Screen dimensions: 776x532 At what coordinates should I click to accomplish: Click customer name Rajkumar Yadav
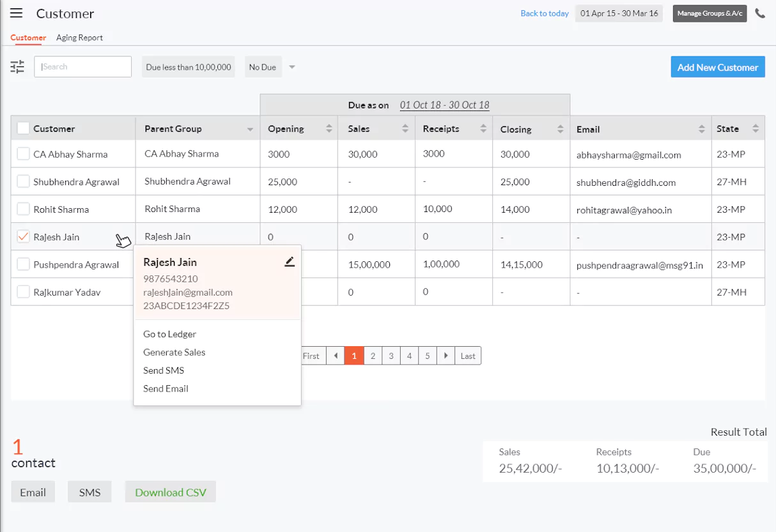(x=66, y=292)
